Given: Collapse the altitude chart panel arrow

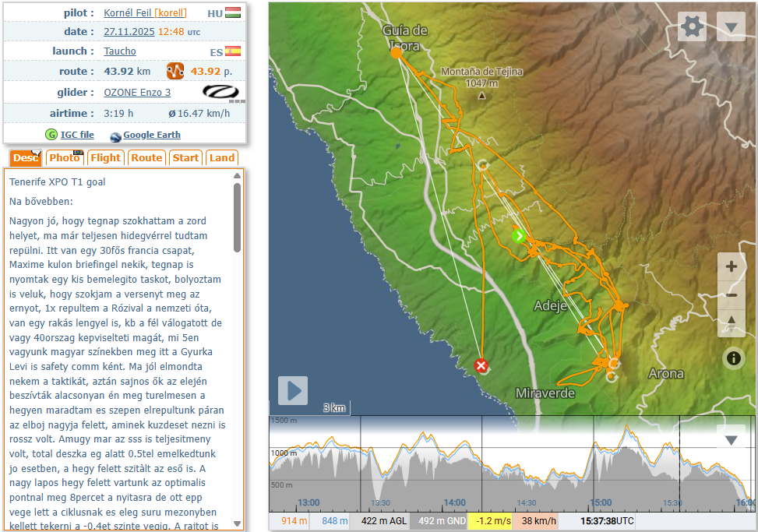Looking at the screenshot, I should click(731, 440).
